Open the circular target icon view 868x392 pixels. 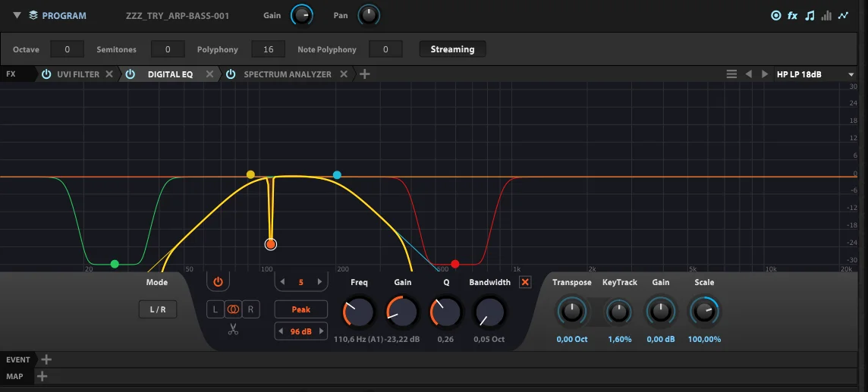click(776, 15)
